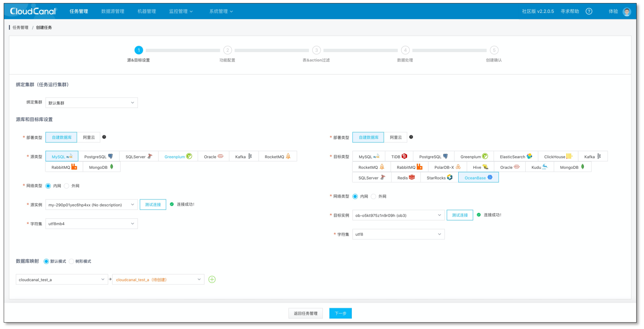The height and width of the screenshot is (329, 644).
Task: Select 外网 network type for the target
Action: tap(374, 197)
